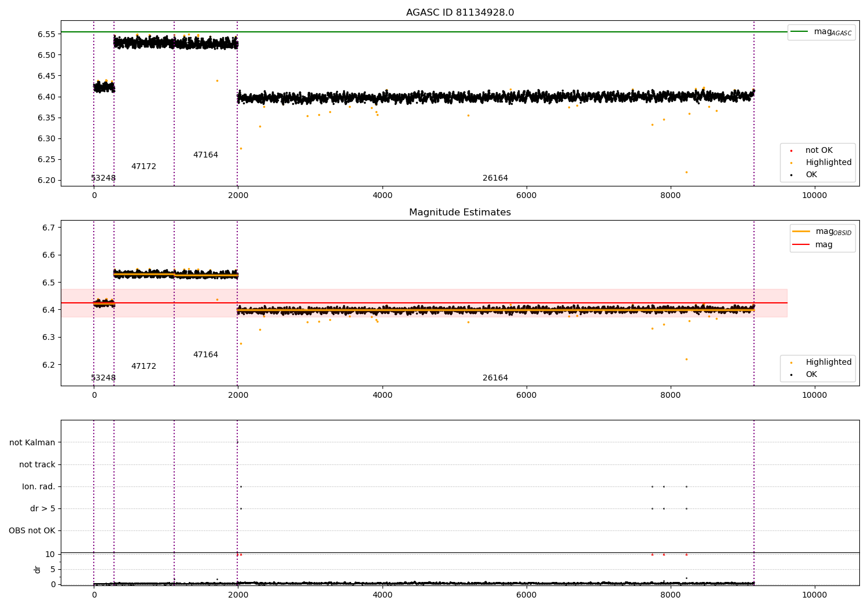Viewport: 868px width, 608px height.
Task: Click y-axis tick 6.4 in middle plot
Action: [49, 310]
